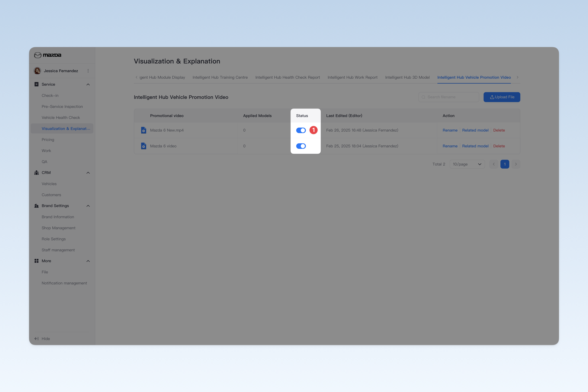
Task: Switch to Intelligent Hub Health Check Report tab
Action: pyautogui.click(x=288, y=78)
